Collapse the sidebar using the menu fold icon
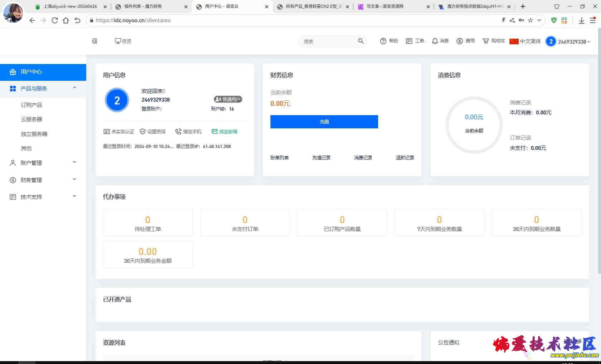Viewport: 601px width, 364px height. [95, 41]
